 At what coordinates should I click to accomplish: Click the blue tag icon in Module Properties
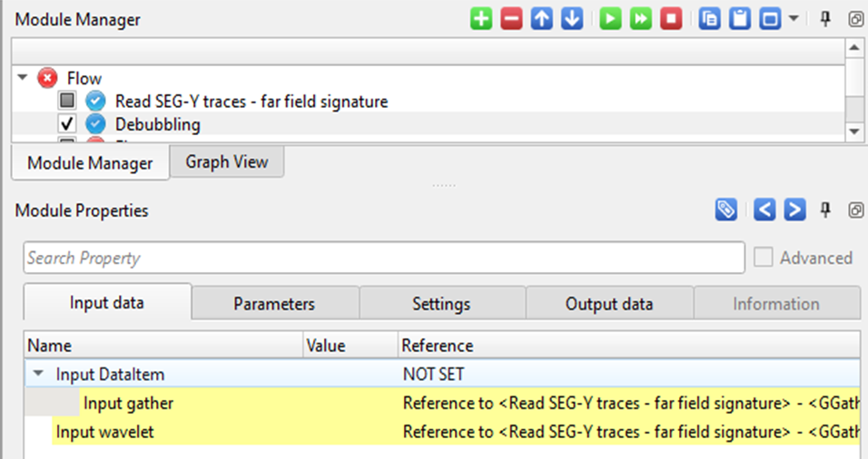725,210
